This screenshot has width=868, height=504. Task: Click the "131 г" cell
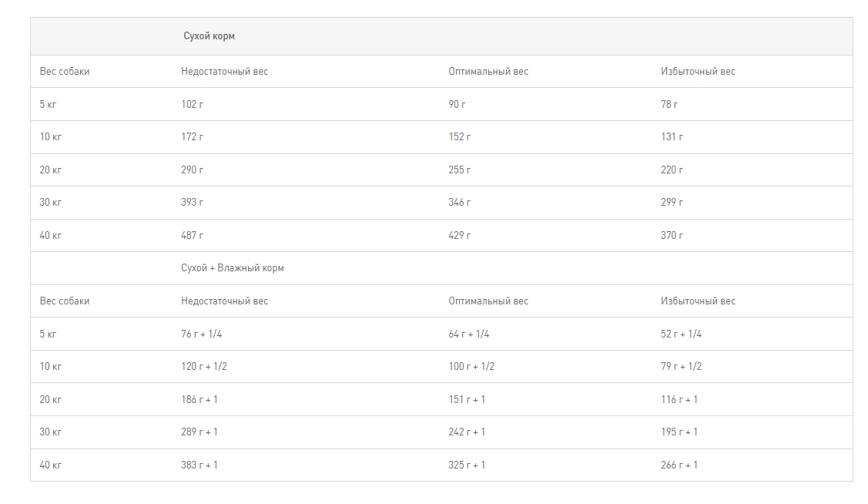[672, 137]
